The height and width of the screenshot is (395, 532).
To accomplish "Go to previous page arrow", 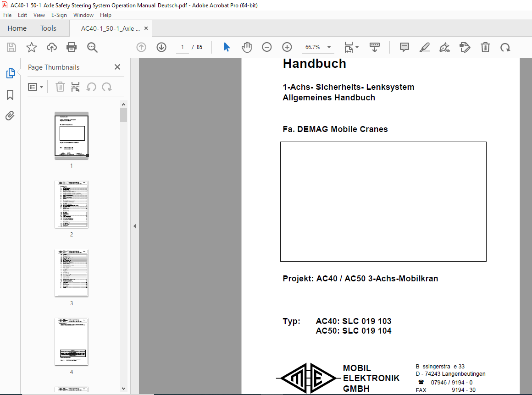I will point(141,47).
